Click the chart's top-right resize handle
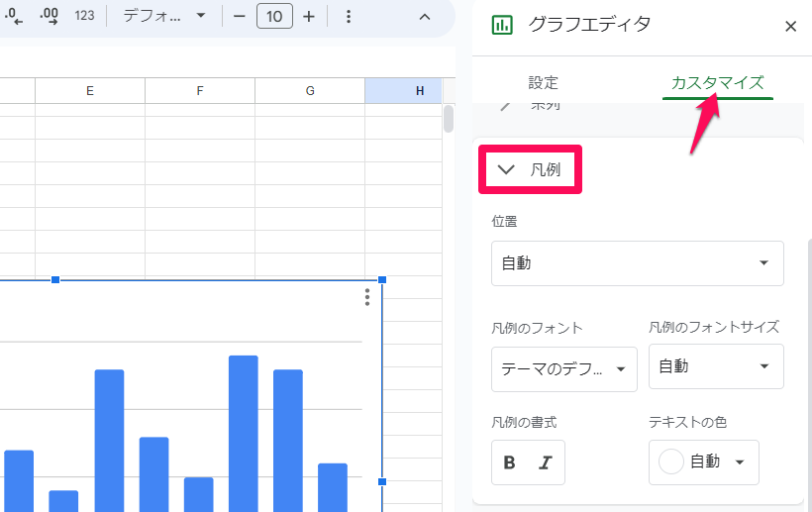812x512 pixels. click(382, 280)
